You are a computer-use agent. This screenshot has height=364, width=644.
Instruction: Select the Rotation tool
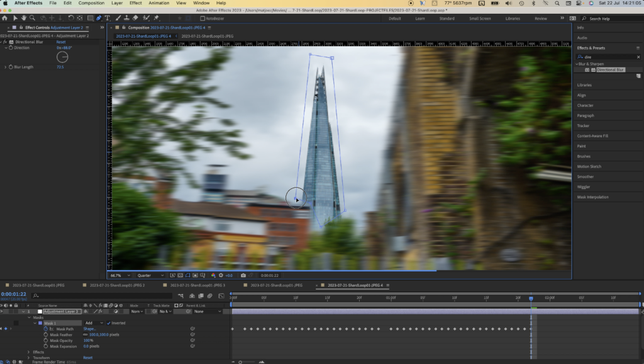(x=71, y=18)
